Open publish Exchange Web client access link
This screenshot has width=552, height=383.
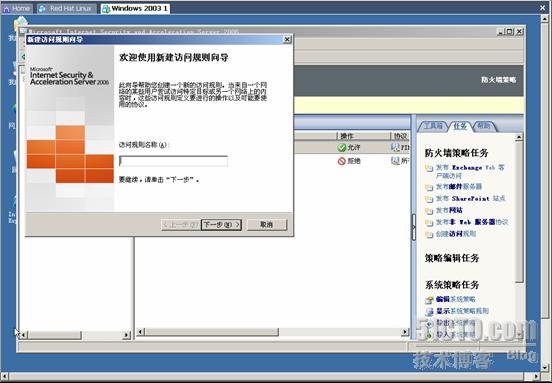coord(470,171)
